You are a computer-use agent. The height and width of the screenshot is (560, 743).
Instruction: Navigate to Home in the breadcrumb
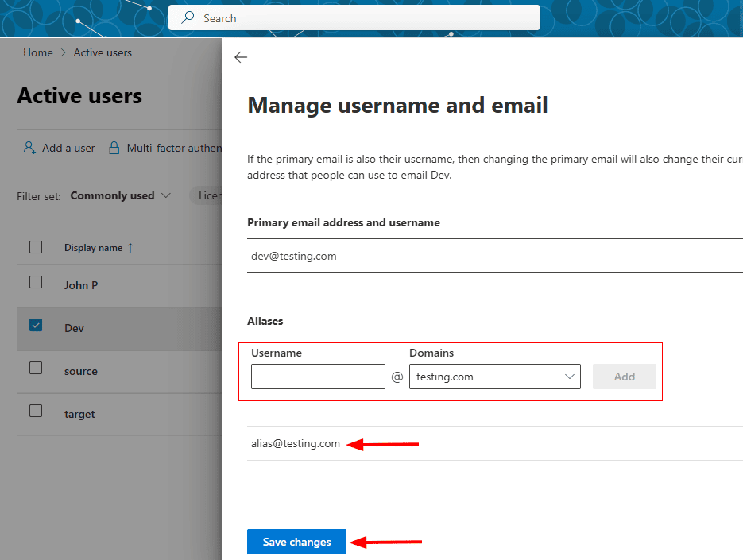(x=37, y=52)
